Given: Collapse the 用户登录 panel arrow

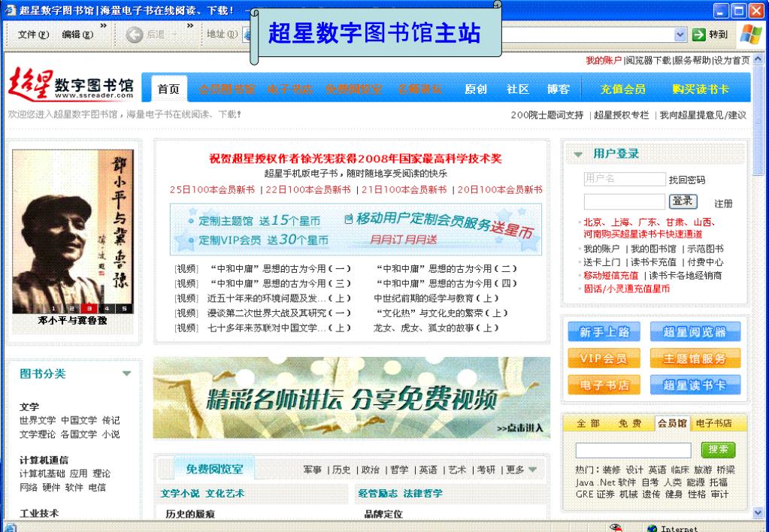Looking at the screenshot, I should click(578, 155).
